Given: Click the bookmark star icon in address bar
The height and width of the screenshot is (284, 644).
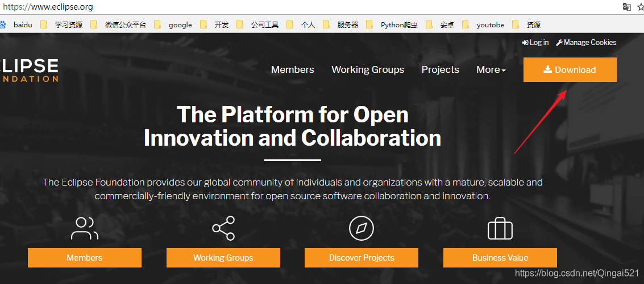Looking at the screenshot, I should (640, 7).
